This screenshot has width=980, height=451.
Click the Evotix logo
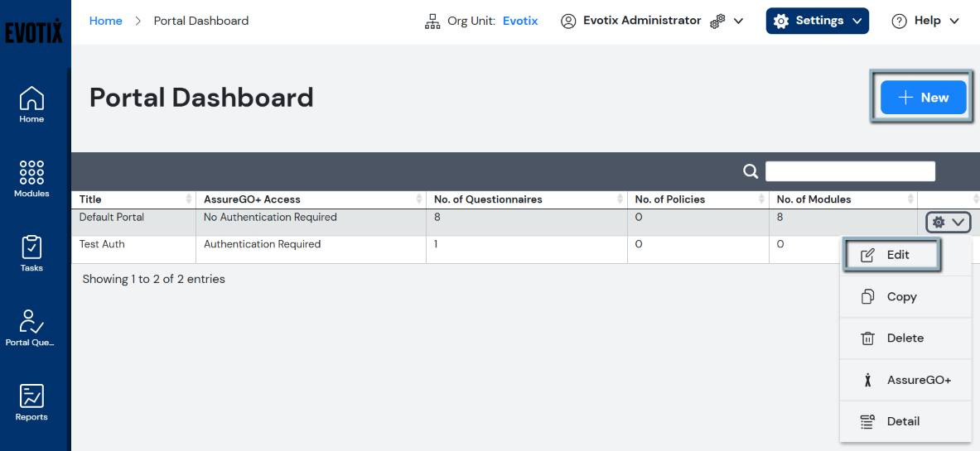[33, 33]
